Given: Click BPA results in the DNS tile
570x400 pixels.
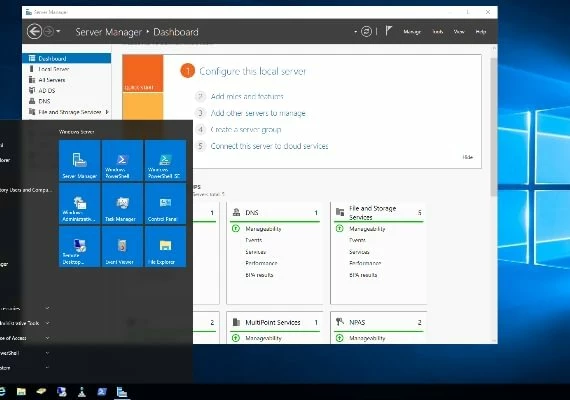Looking at the screenshot, I should [x=259, y=275].
